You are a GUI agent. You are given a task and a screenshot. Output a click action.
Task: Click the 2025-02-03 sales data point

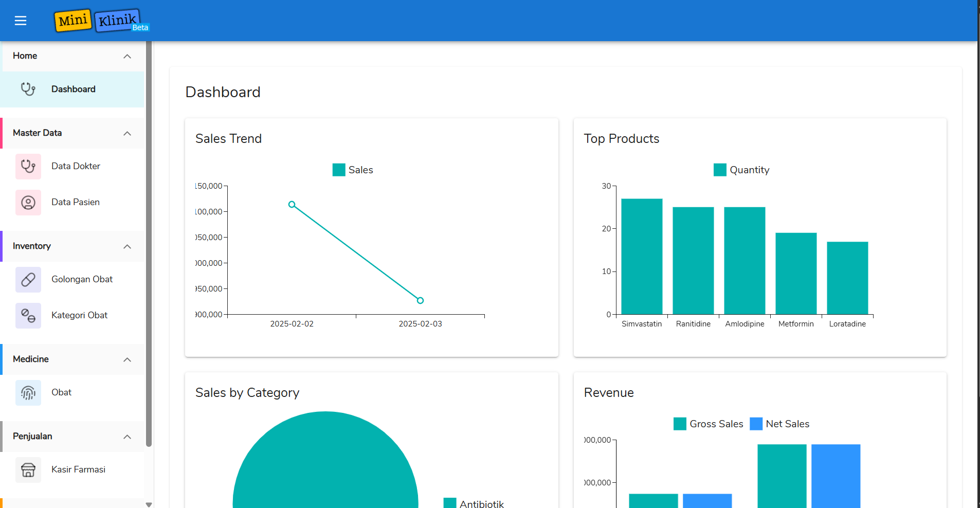click(x=420, y=300)
